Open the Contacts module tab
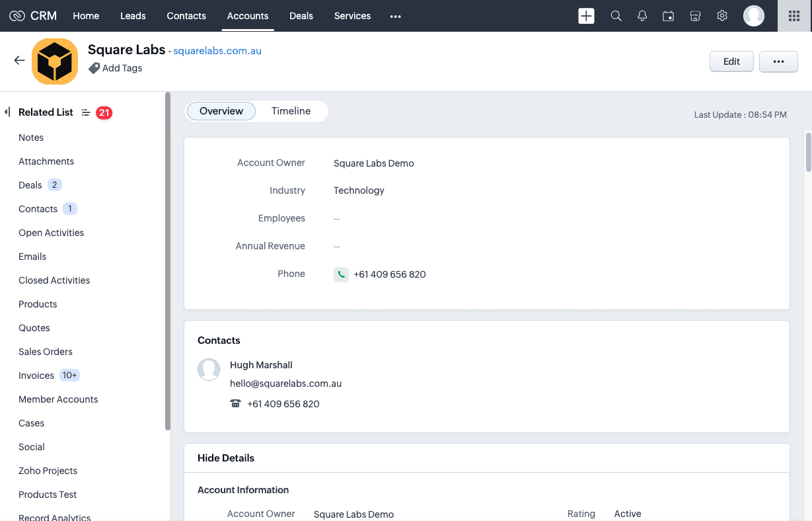This screenshot has height=521, width=812. click(186, 16)
